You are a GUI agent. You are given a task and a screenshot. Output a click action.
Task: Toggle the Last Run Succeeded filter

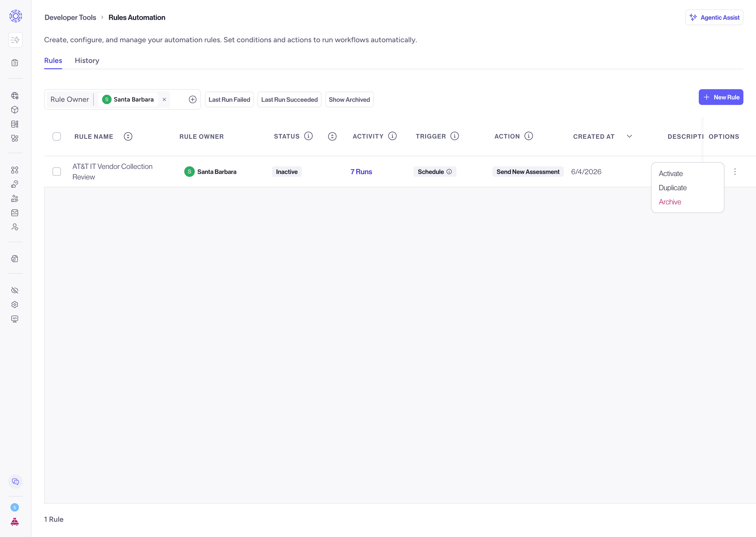pyautogui.click(x=290, y=99)
